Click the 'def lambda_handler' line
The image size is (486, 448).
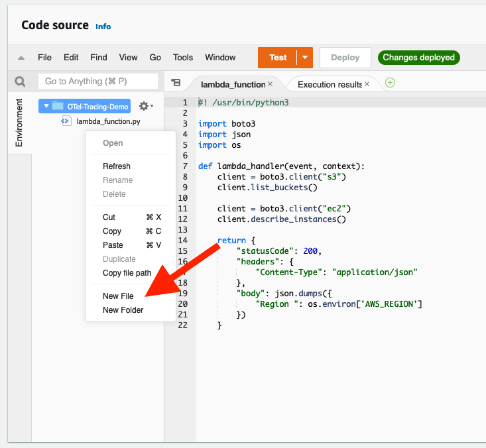tap(281, 166)
